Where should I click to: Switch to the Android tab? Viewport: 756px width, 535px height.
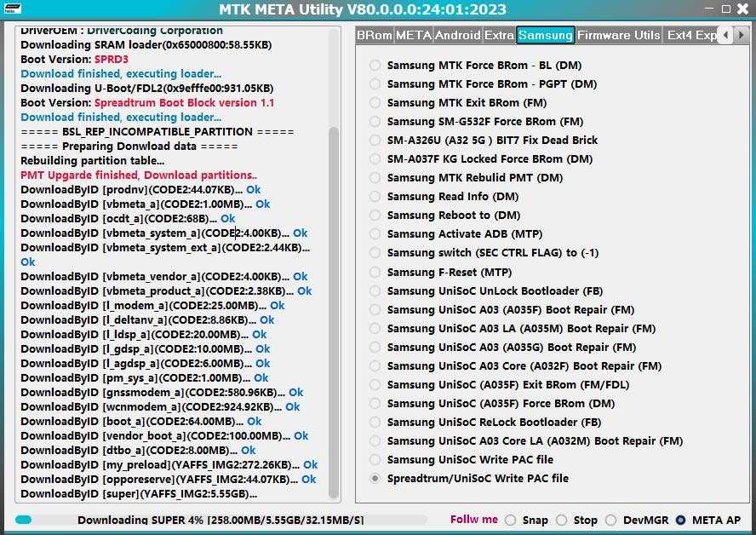(x=457, y=35)
